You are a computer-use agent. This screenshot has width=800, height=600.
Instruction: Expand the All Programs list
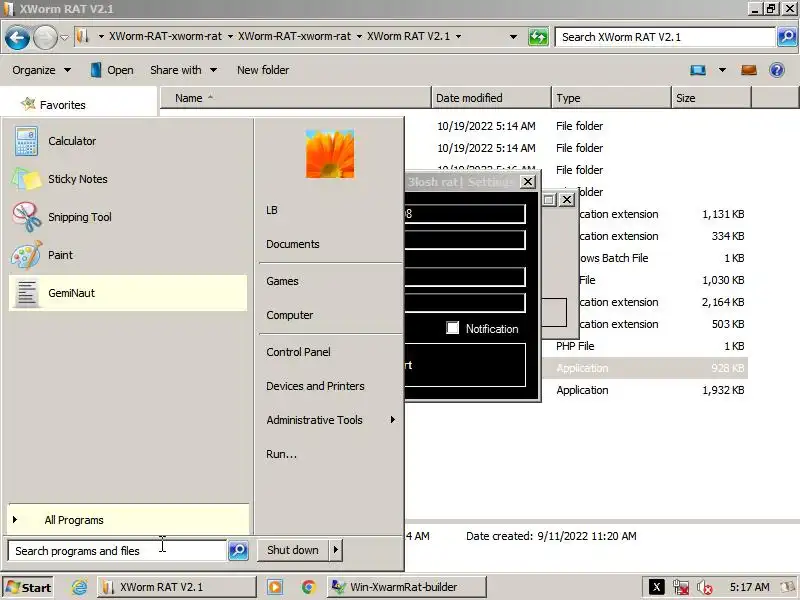(x=129, y=520)
